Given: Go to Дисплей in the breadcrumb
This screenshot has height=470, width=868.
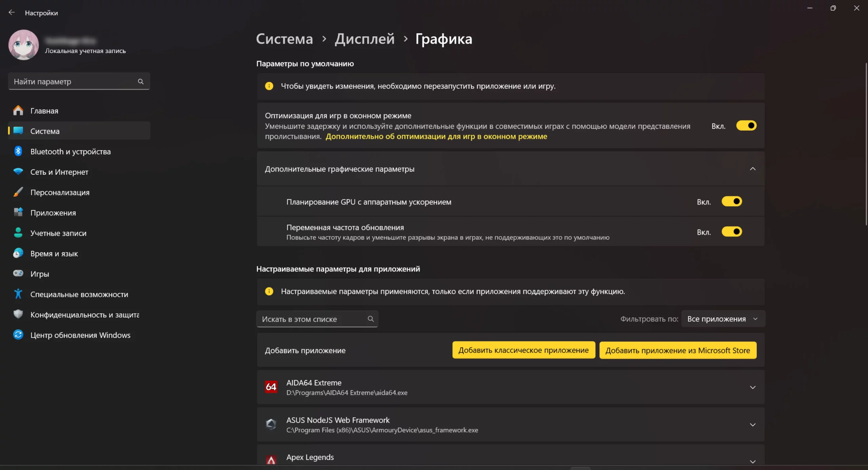Looking at the screenshot, I should pos(364,39).
